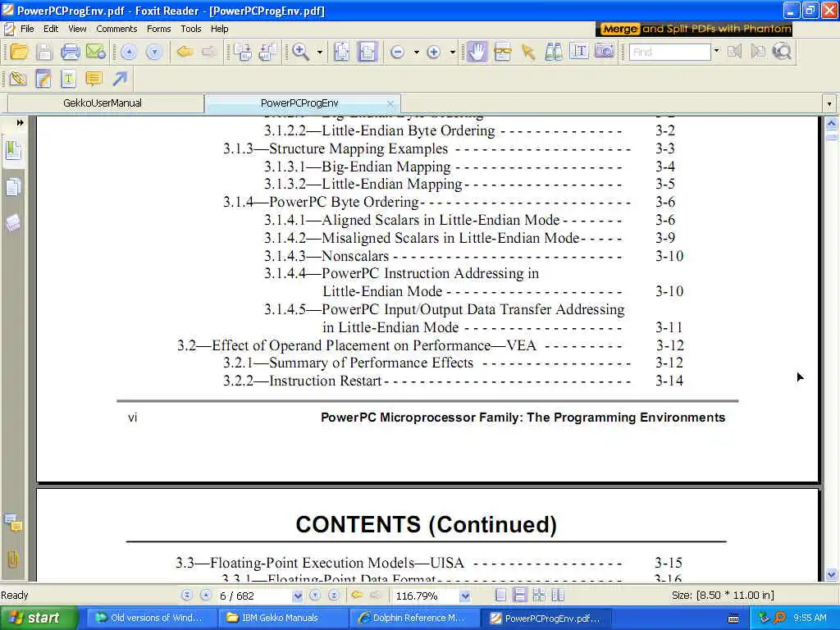
Task: Click previous view arrow in status bar
Action: click(x=357, y=595)
